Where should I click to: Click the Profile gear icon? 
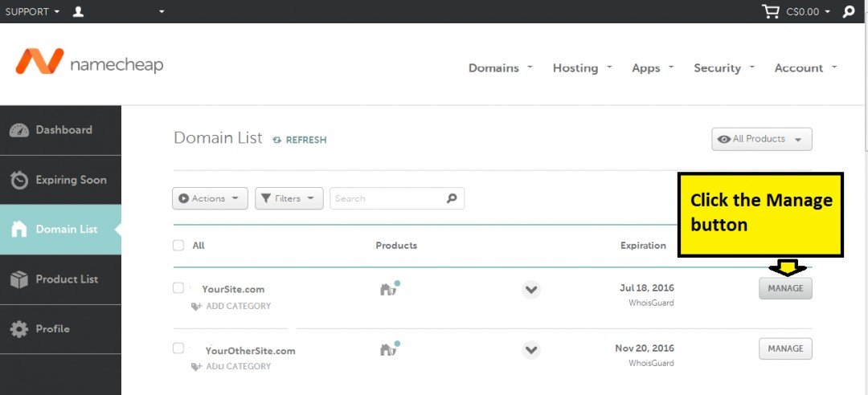pyautogui.click(x=19, y=329)
